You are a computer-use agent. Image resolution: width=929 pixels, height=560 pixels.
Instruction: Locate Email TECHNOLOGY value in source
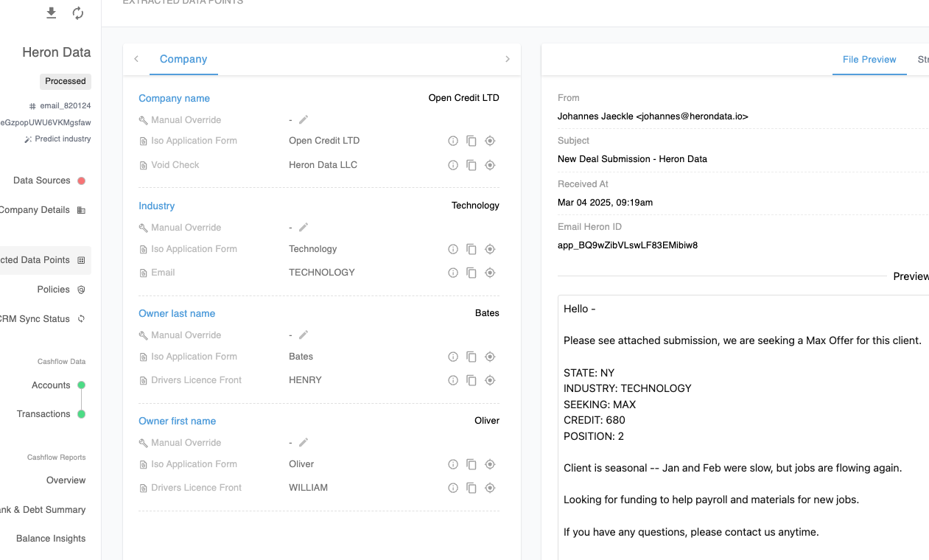click(490, 273)
